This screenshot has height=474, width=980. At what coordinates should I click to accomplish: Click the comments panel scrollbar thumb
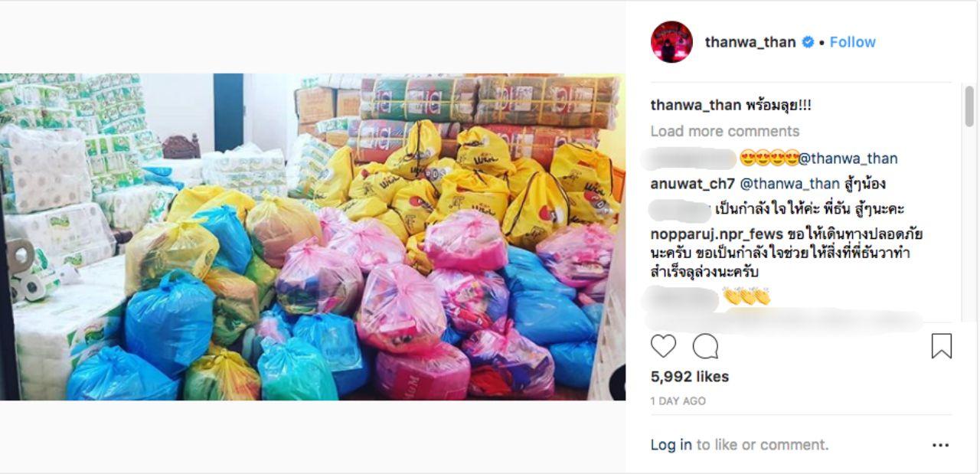coord(969,106)
